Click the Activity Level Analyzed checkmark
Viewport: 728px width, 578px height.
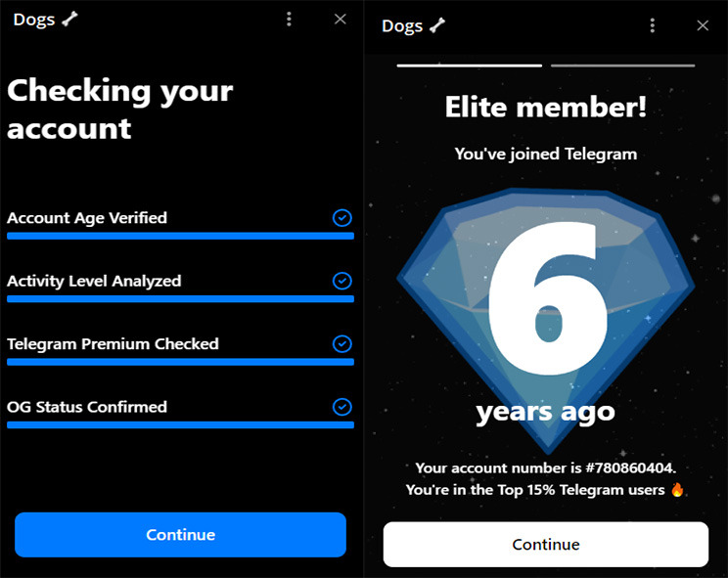pos(342,281)
